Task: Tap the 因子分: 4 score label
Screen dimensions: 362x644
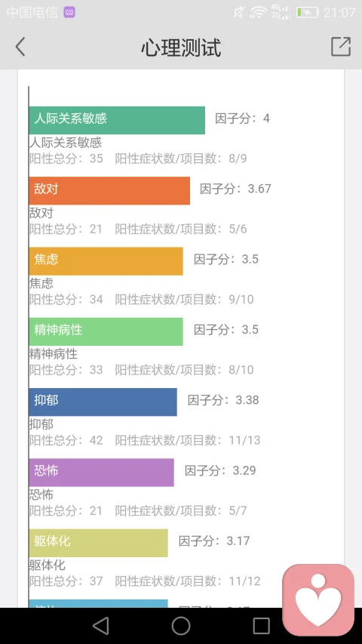Action: [x=242, y=119]
